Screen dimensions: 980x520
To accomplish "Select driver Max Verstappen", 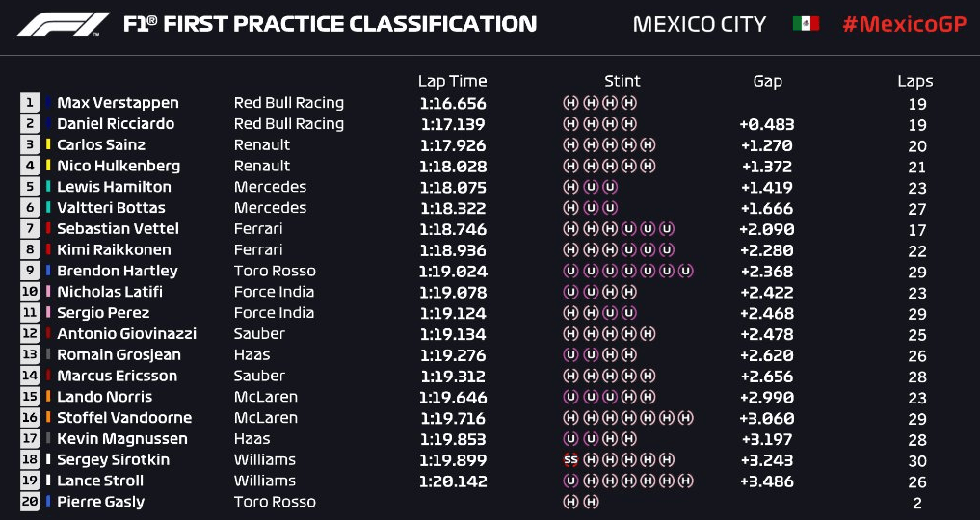I will coord(118,103).
